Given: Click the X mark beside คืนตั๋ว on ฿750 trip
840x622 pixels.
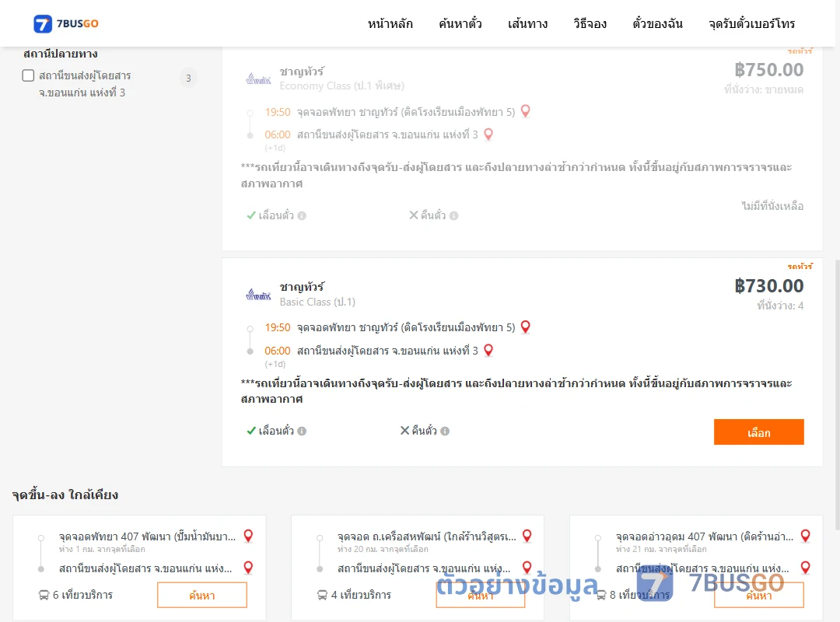Looking at the screenshot, I should 414,215.
